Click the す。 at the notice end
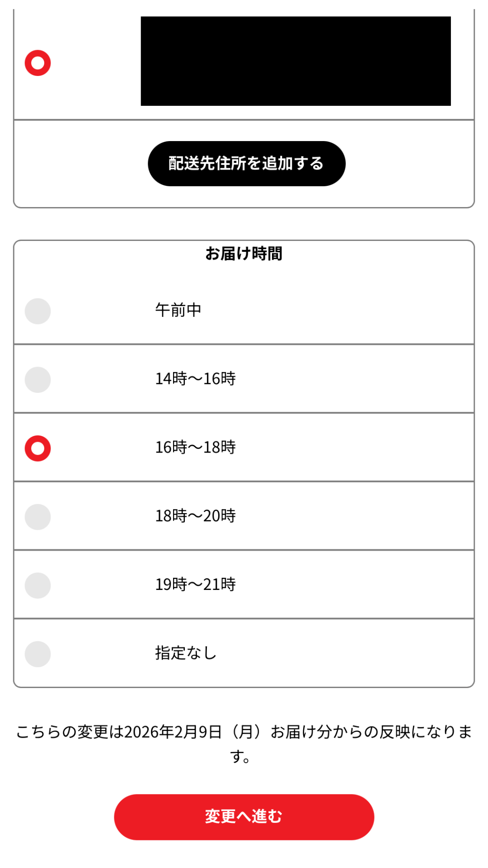The height and width of the screenshot is (868, 488). pos(240,756)
